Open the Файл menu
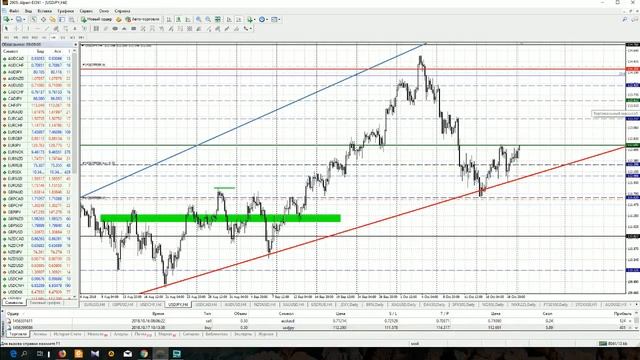This screenshot has height=360, width=640. (13, 11)
